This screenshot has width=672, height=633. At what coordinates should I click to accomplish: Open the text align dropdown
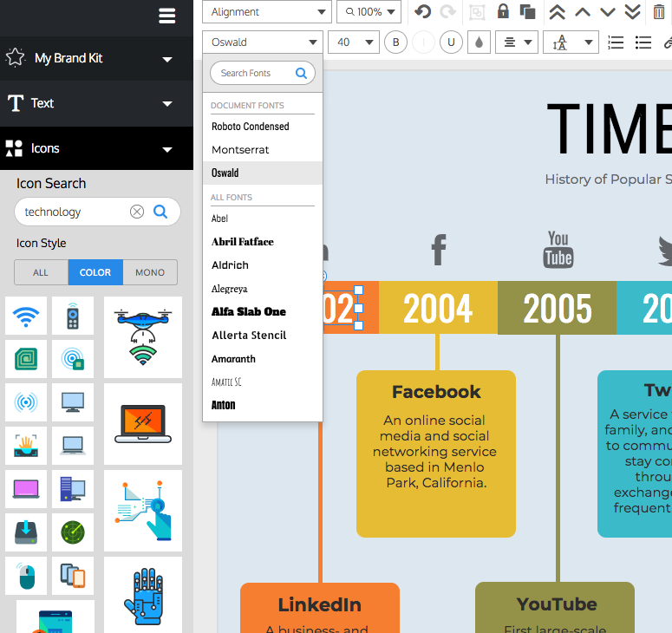click(x=517, y=42)
